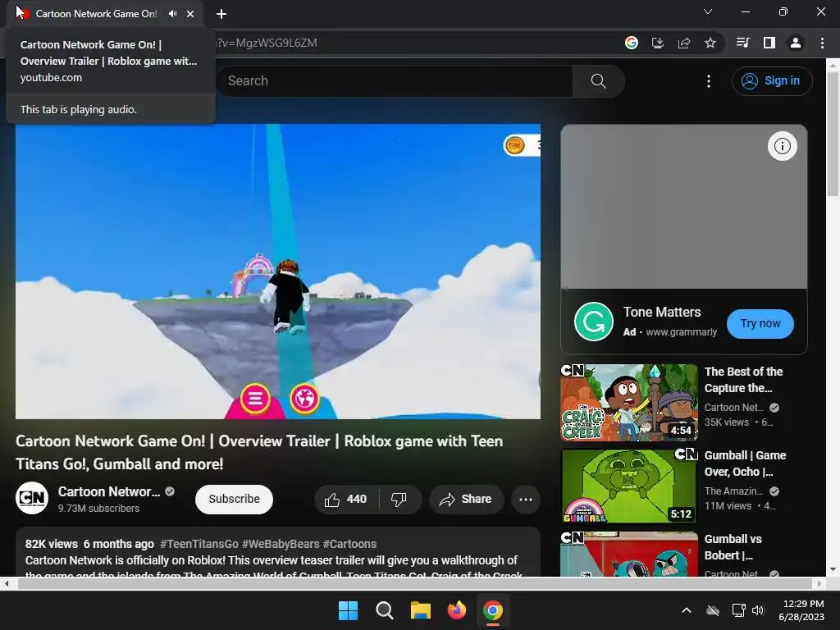The image size is (840, 630).
Task: Focus the YouTube search field
Action: [394, 81]
